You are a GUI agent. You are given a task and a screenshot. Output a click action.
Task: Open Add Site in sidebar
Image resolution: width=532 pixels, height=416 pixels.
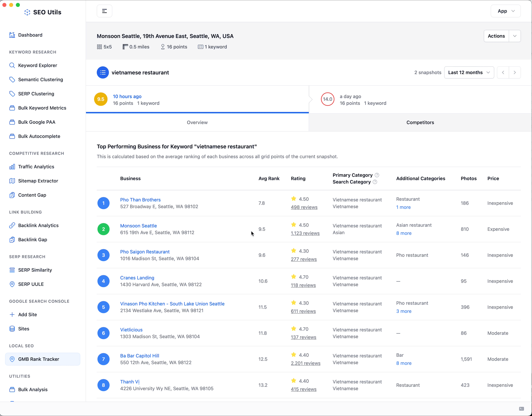27,315
